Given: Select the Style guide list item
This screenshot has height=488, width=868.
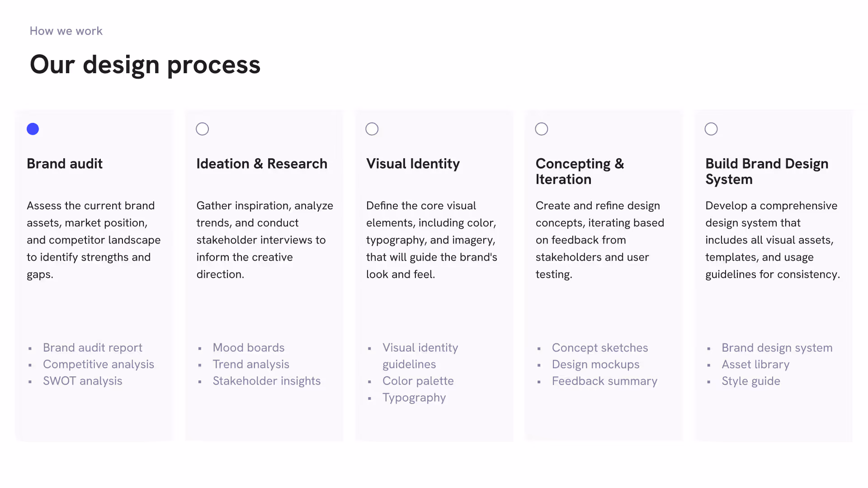Looking at the screenshot, I should [751, 381].
